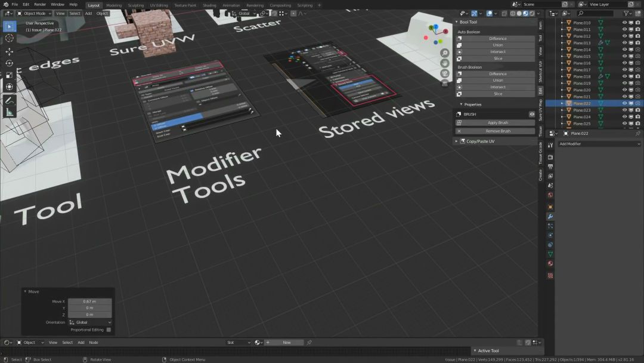Expand the Plane.013 tree row

point(562,43)
